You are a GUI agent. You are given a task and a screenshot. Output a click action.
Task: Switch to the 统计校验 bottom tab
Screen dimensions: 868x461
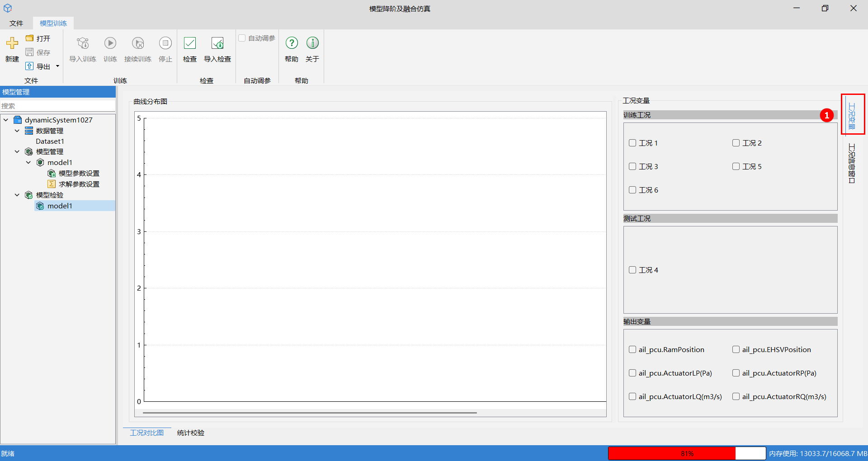[x=191, y=433]
